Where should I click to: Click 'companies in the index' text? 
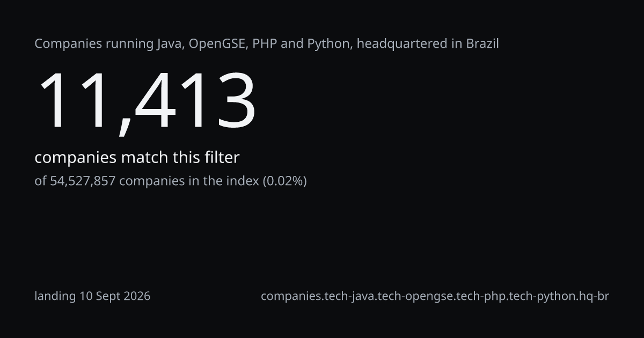tap(189, 181)
